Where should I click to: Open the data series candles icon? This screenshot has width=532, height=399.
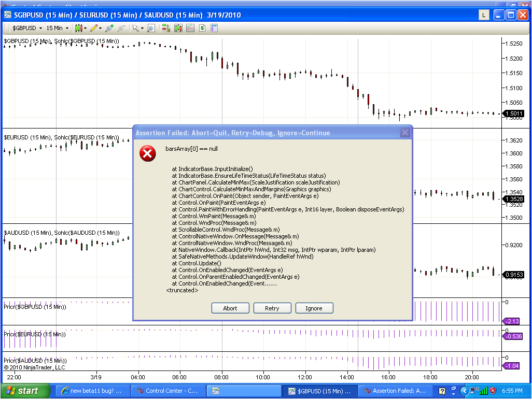coord(178,28)
